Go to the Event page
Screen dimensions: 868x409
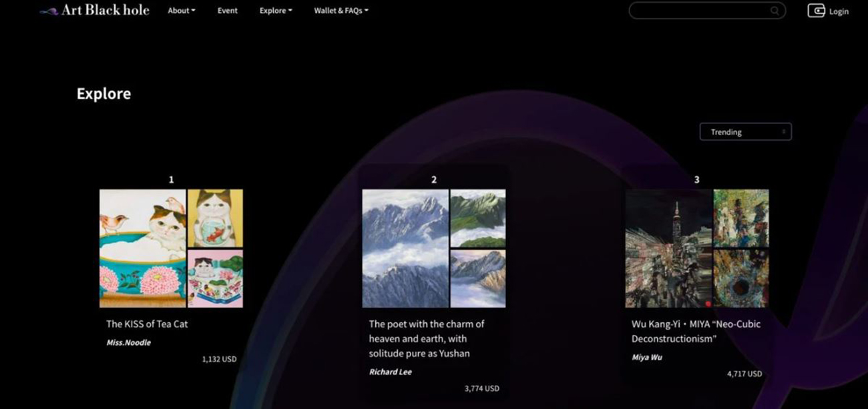pyautogui.click(x=228, y=11)
